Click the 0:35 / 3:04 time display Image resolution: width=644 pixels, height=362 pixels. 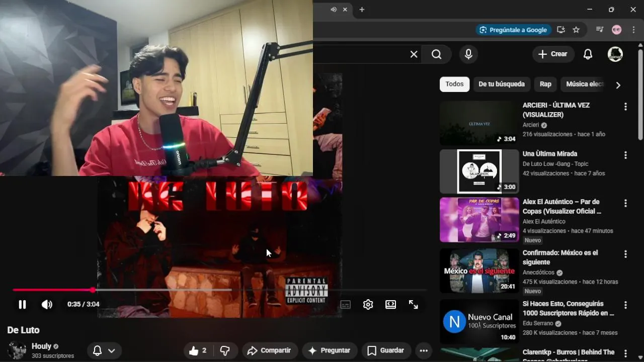83,304
